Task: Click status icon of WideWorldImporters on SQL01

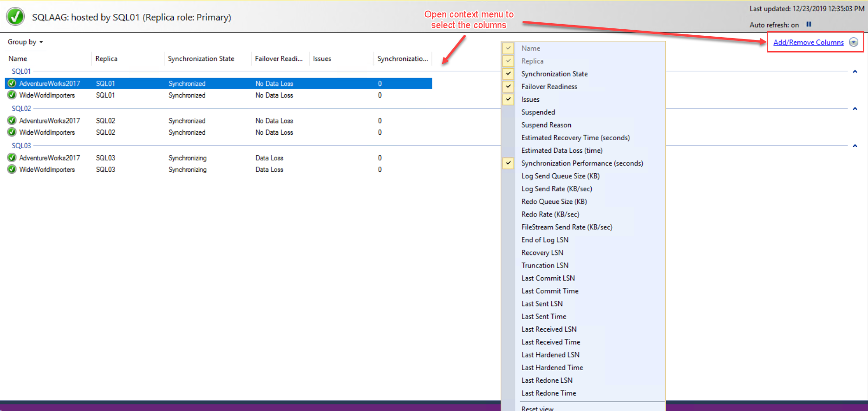Action: (12, 95)
